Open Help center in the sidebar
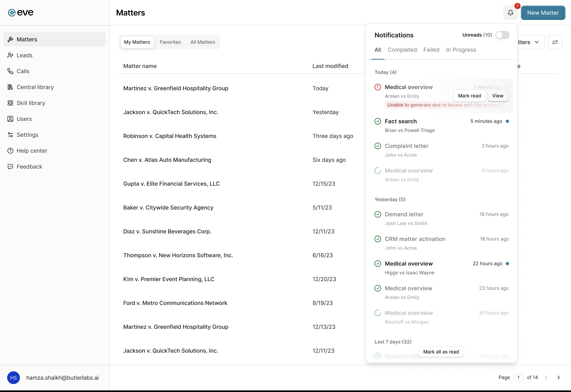Viewport: 571px width, 392px height. pos(54,150)
